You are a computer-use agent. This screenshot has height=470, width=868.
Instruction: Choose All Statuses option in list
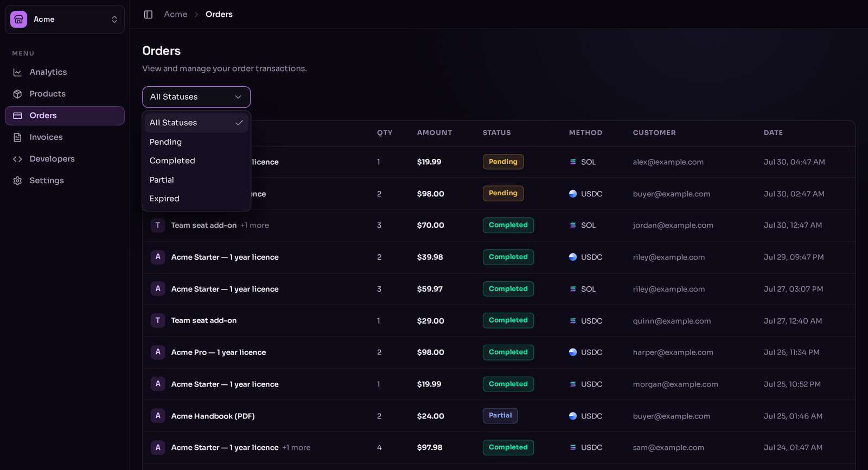196,123
